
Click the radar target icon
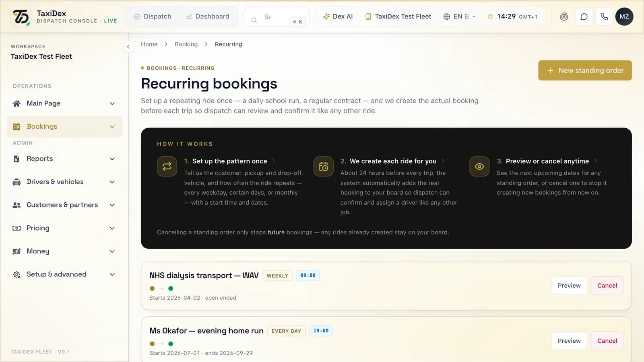[x=564, y=16]
